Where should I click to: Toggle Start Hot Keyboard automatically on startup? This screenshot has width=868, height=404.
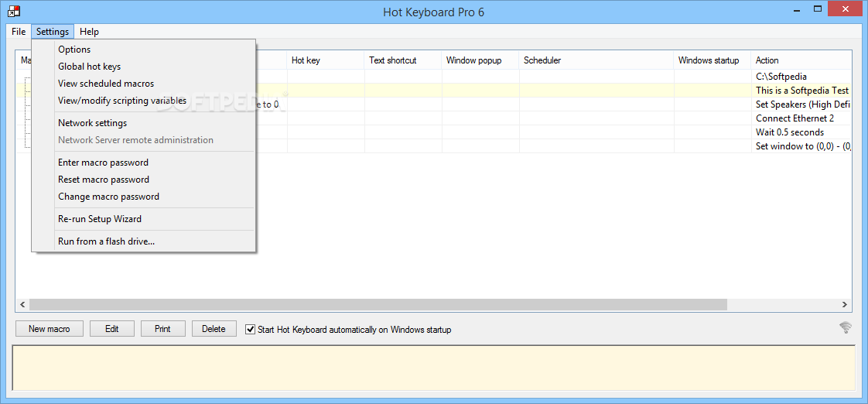pos(250,329)
